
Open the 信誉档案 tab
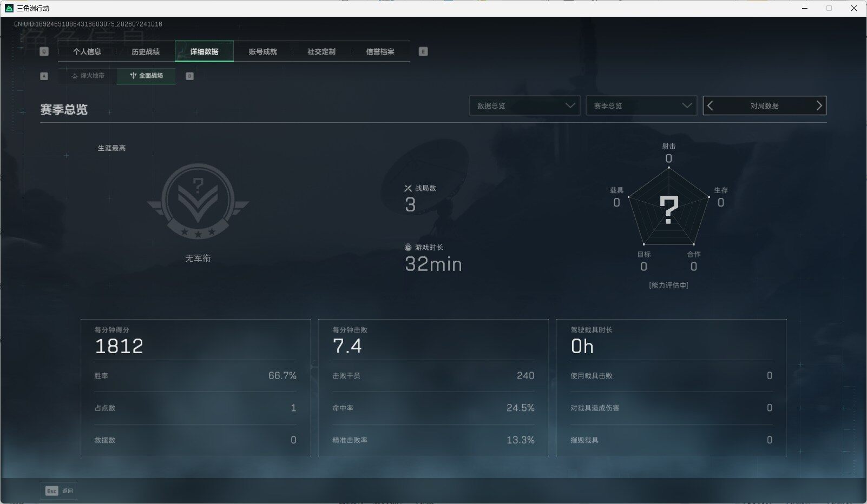click(380, 51)
